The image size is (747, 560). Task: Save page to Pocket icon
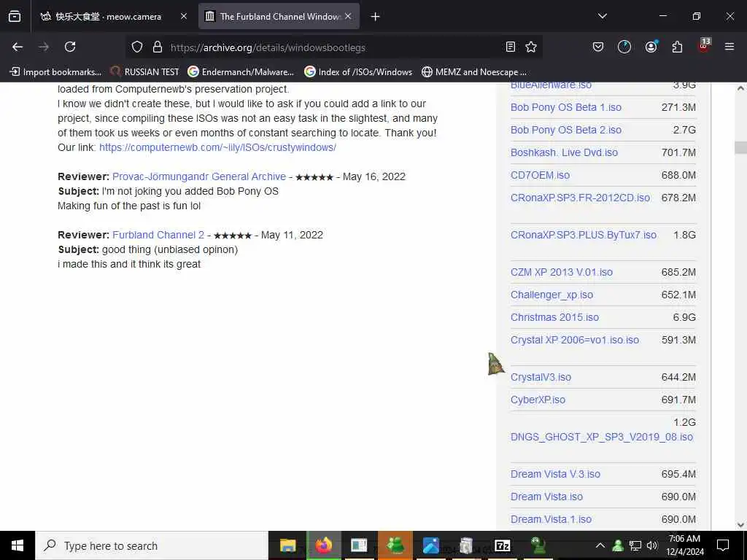(x=598, y=47)
